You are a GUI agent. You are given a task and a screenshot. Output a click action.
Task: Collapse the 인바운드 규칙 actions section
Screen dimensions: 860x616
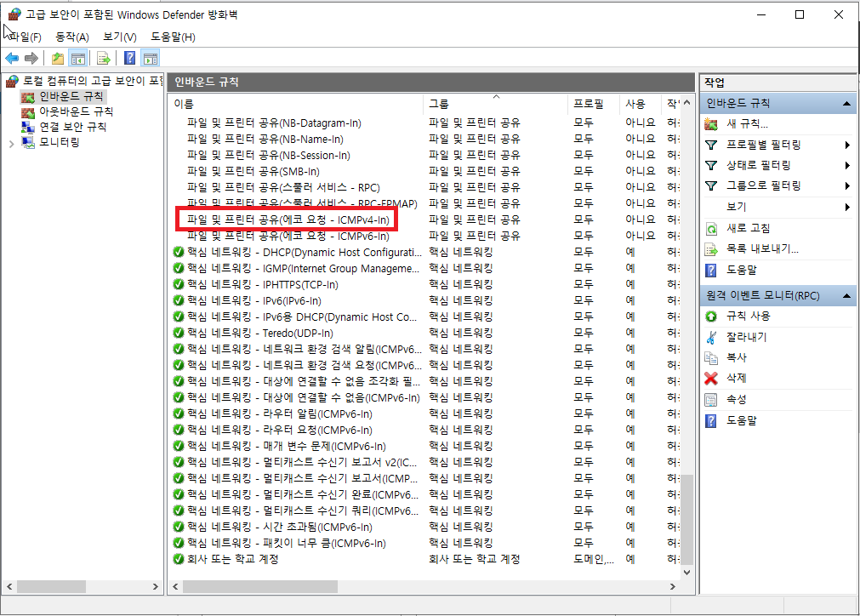pos(846,104)
